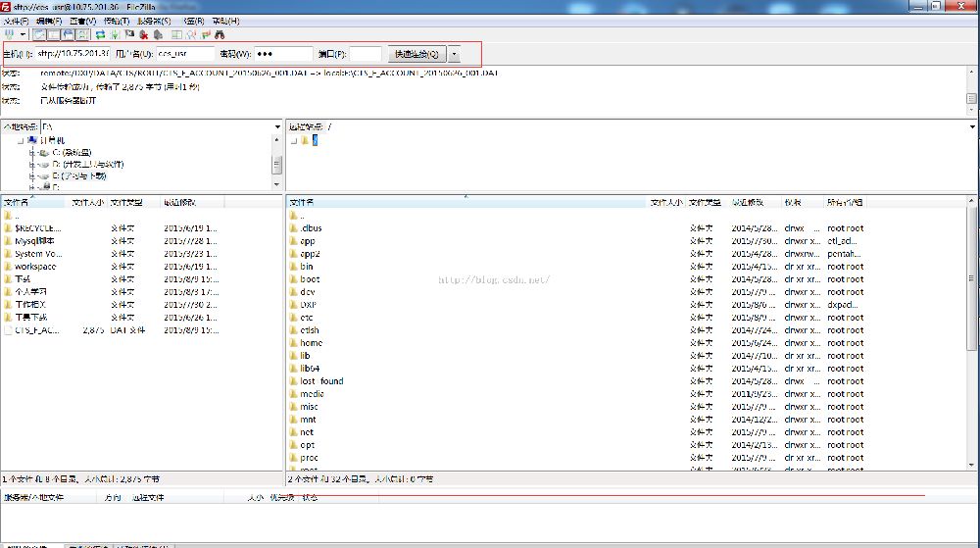Reconnect to the last server
The image size is (980, 548).
(158, 34)
